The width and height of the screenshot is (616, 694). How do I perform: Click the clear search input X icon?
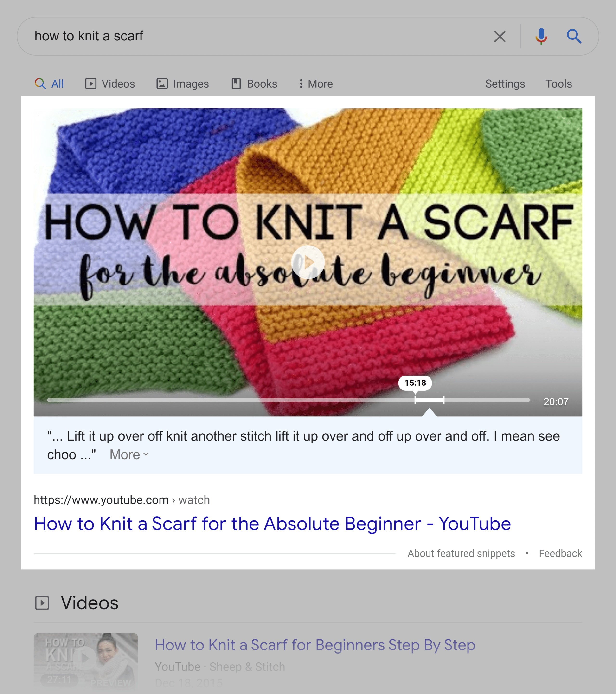tap(500, 36)
